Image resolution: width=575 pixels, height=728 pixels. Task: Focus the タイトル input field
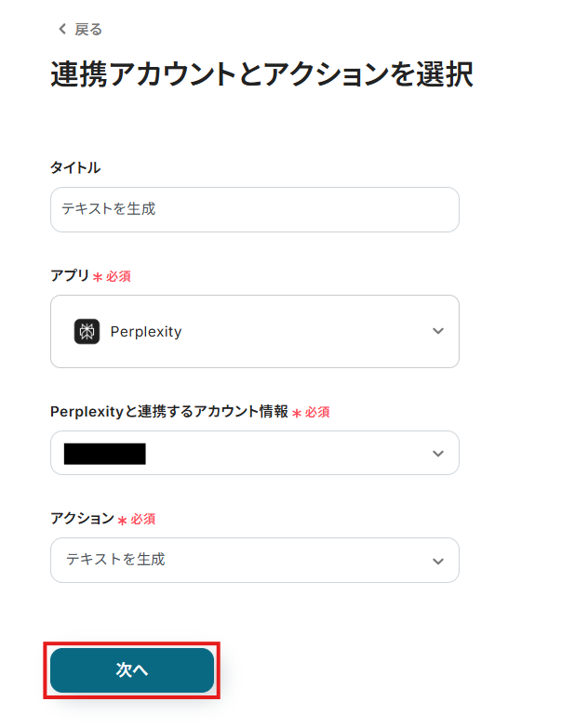point(254,209)
